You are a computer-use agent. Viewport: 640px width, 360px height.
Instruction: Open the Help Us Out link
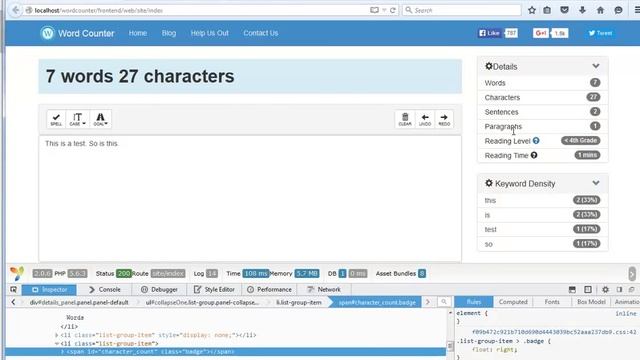point(209,33)
